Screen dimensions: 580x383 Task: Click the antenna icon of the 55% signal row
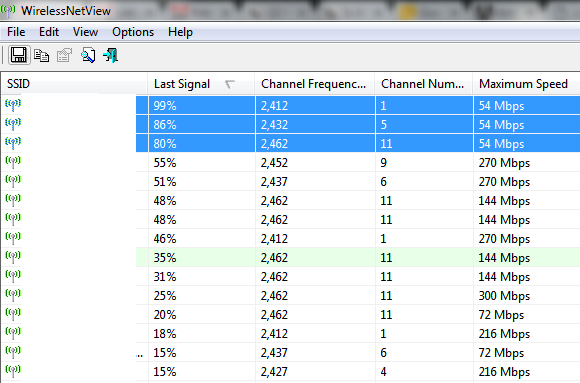coord(13,162)
